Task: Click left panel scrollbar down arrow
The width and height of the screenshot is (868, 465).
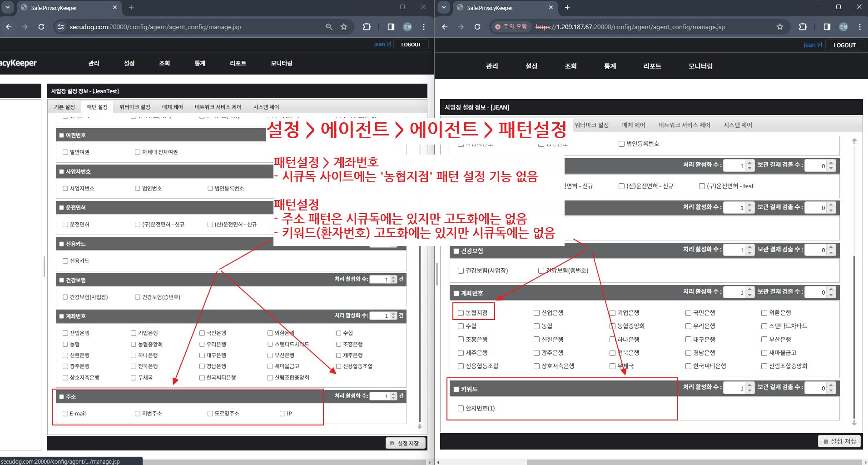Action: point(420,426)
